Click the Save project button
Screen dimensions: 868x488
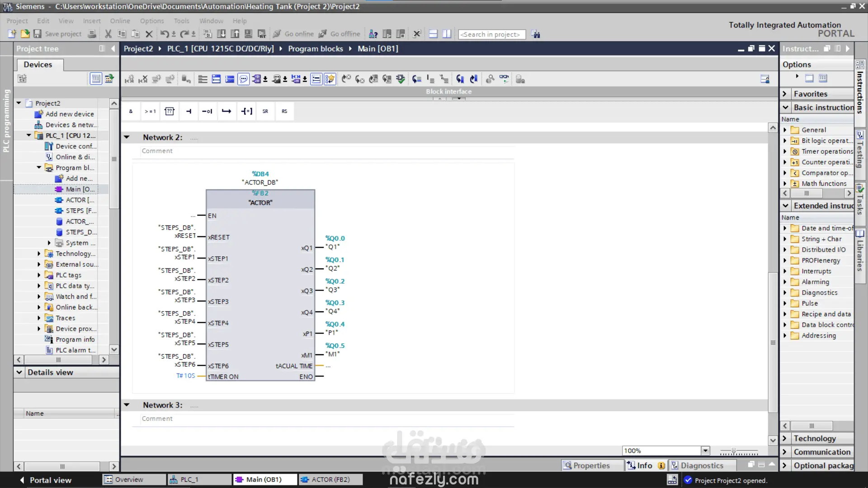57,34
